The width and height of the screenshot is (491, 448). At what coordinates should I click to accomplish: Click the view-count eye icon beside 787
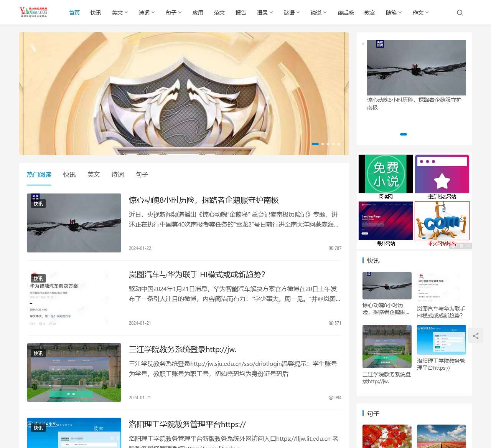click(331, 248)
